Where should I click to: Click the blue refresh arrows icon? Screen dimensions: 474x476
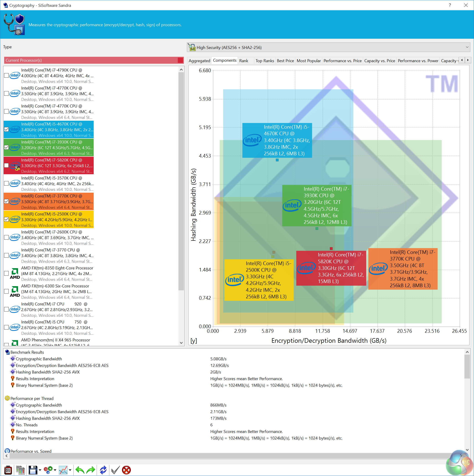(x=103, y=470)
